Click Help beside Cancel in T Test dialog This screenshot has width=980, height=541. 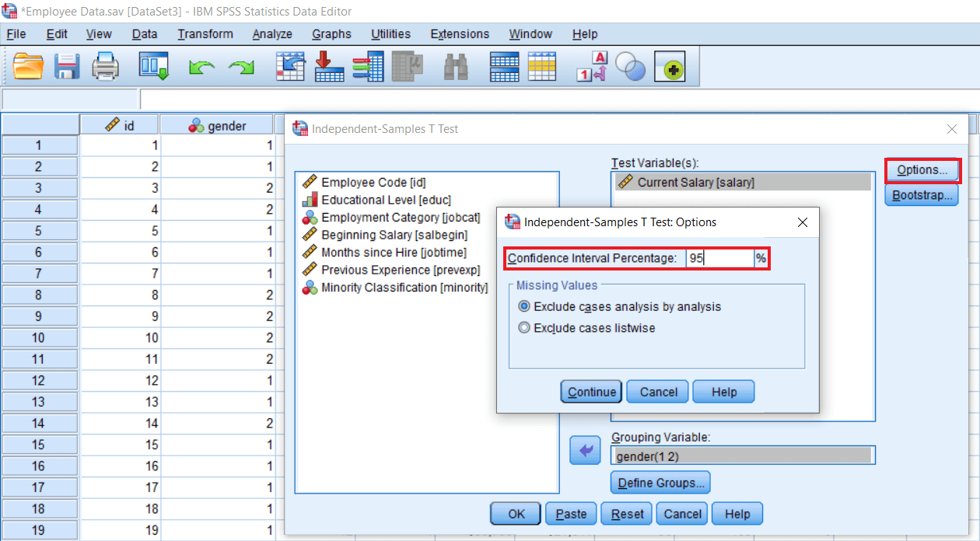pyautogui.click(x=737, y=514)
